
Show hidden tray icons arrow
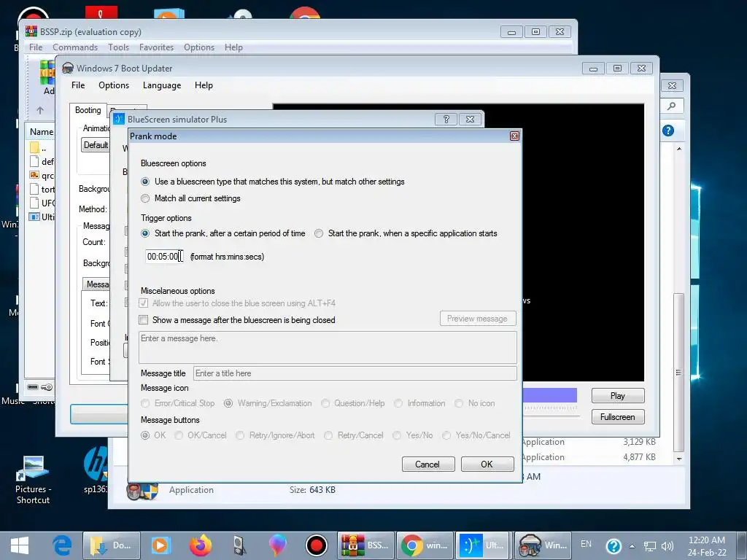click(632, 546)
